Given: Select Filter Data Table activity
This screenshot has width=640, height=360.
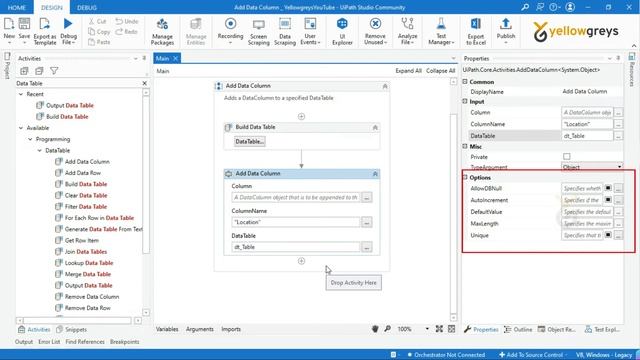Looking at the screenshot, I should [86, 207].
